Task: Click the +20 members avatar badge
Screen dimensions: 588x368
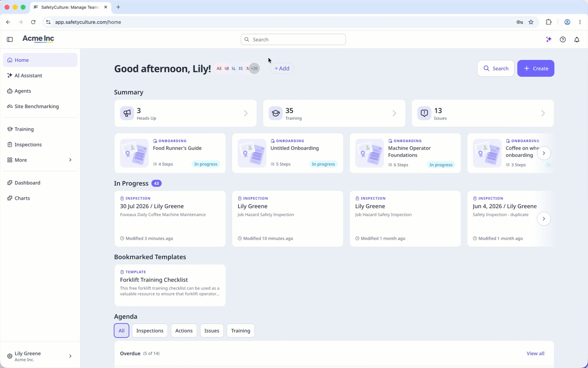Action: tap(254, 68)
